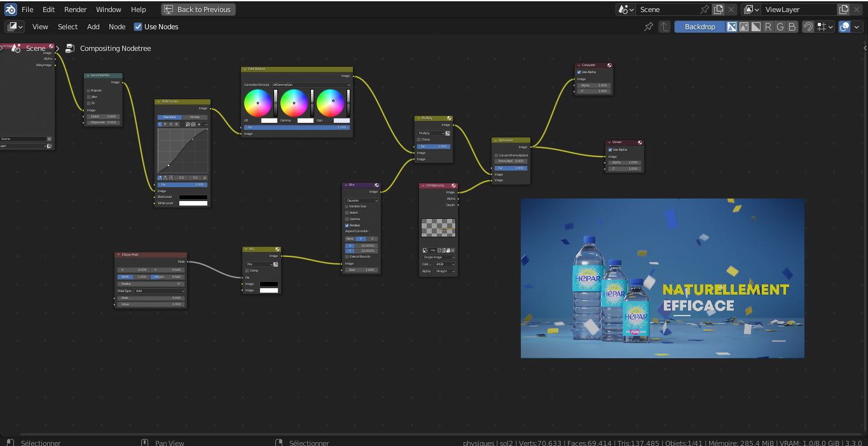Select the Color and Alpha backdrop channel icon
This screenshot has width=868, height=446.
pos(732,27)
